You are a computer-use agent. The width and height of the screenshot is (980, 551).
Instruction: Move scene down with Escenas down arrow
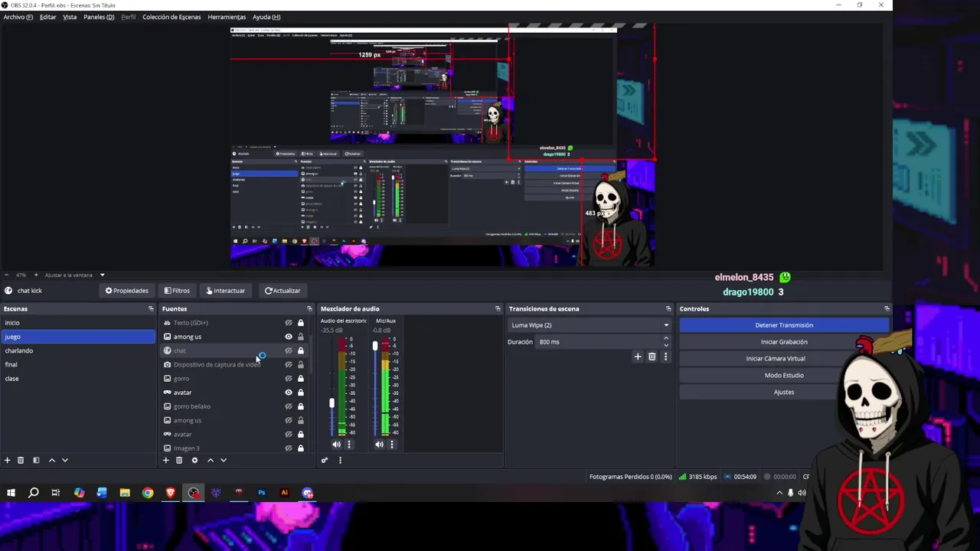[65, 460]
